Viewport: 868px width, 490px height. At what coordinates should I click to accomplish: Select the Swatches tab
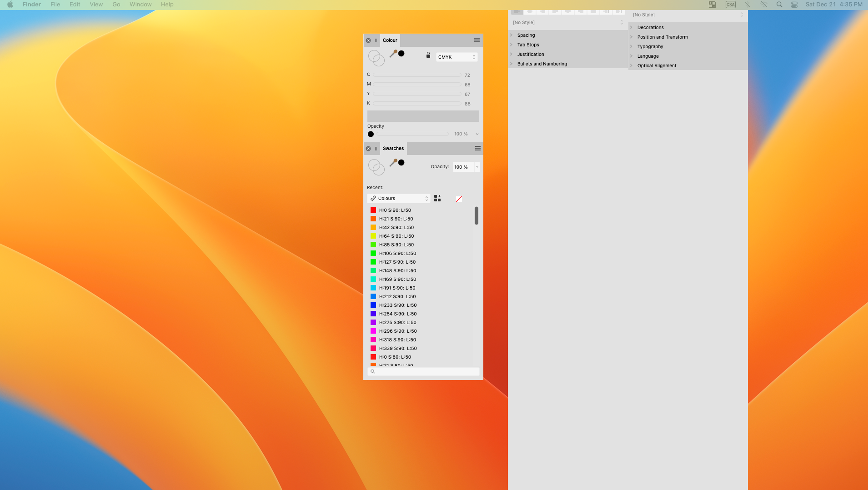coord(393,148)
